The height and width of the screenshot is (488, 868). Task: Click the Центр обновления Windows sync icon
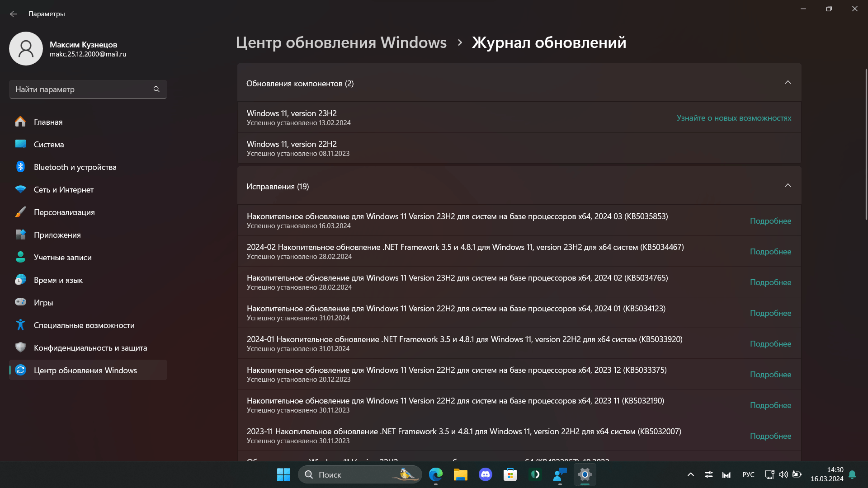(20, 370)
